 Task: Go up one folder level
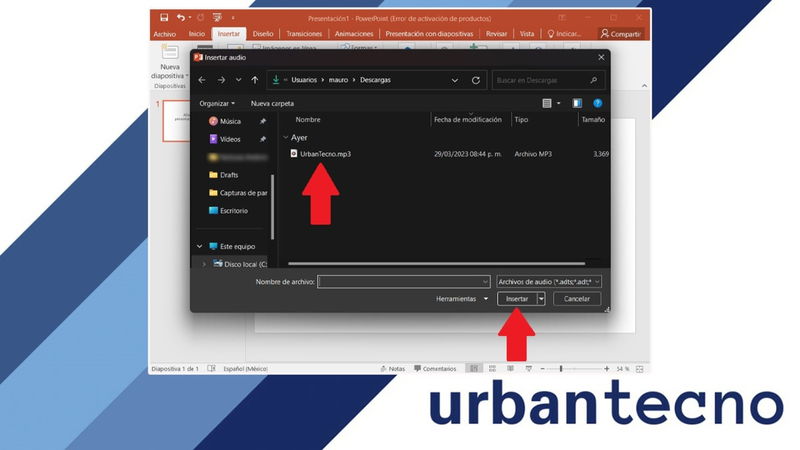255,80
